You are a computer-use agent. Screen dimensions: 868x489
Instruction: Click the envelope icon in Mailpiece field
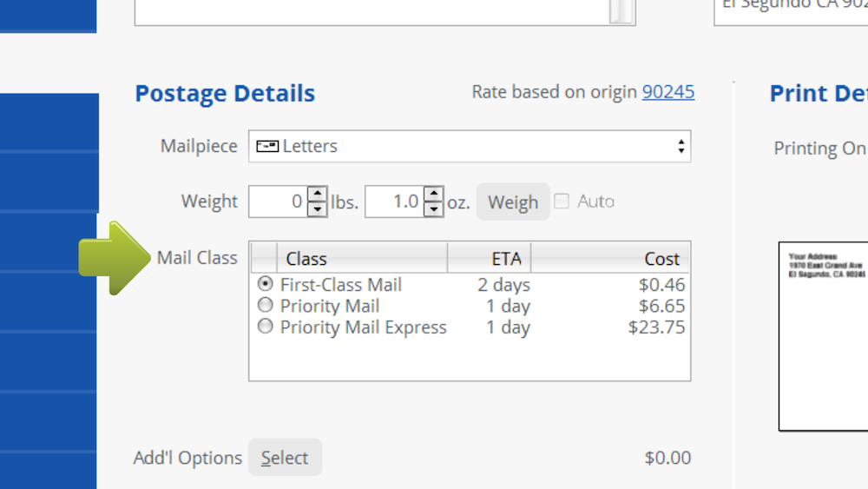pos(267,146)
